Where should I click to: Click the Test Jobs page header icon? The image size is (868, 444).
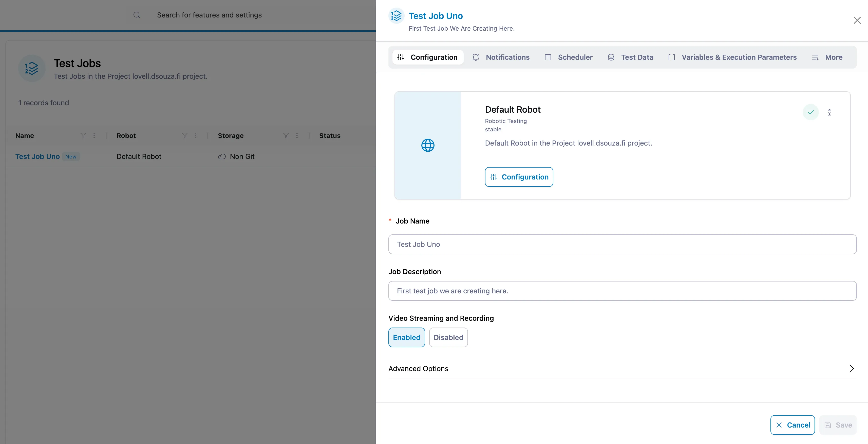[x=32, y=68]
